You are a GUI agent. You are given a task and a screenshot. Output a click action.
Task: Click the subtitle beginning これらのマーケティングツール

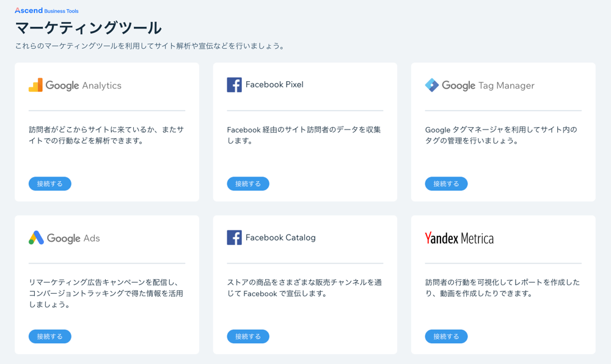(x=150, y=46)
